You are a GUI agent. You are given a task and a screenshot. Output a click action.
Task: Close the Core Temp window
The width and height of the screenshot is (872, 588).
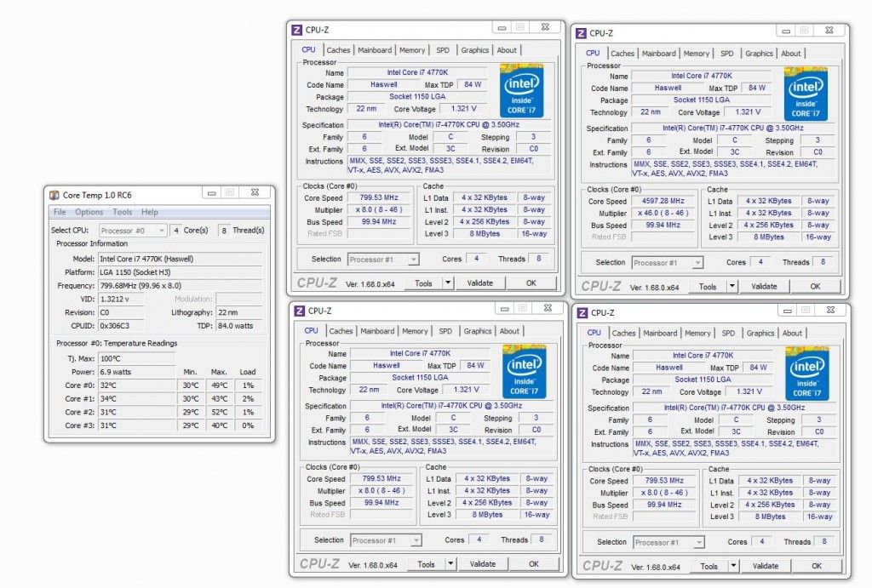click(x=255, y=192)
